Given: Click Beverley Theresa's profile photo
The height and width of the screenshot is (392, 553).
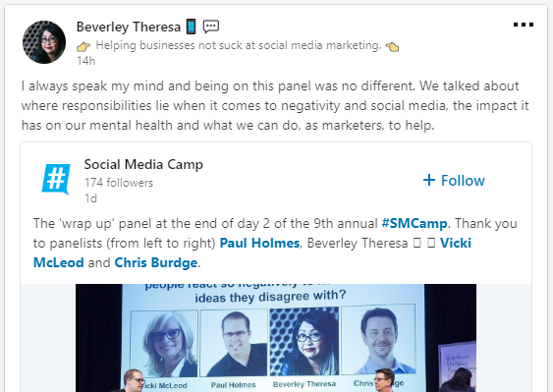Looking at the screenshot, I should pos(44,42).
